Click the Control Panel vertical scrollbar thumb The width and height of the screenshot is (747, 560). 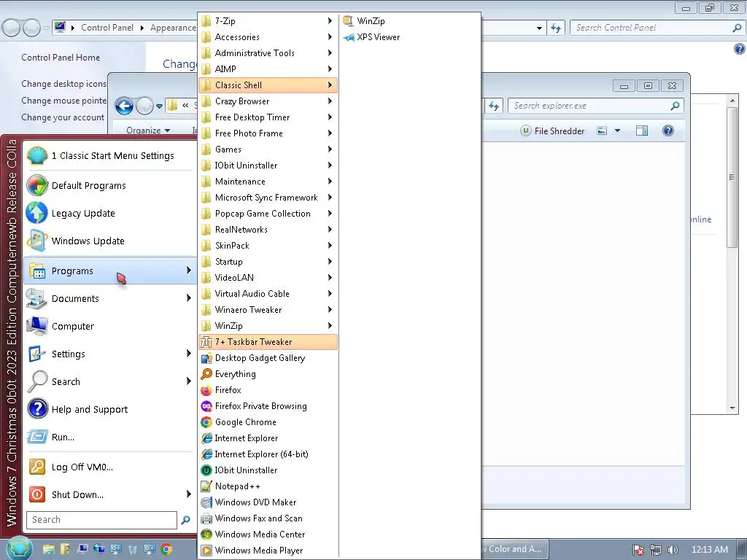pos(732,177)
